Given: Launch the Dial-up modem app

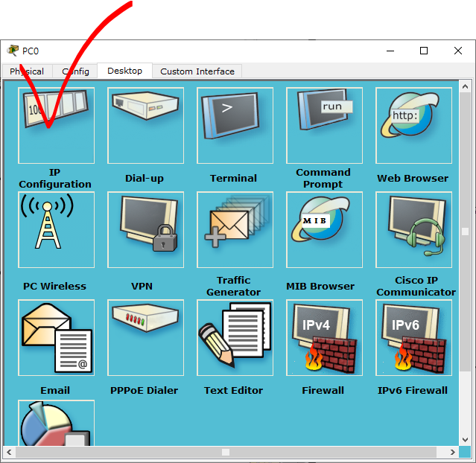Looking at the screenshot, I should coord(146,125).
